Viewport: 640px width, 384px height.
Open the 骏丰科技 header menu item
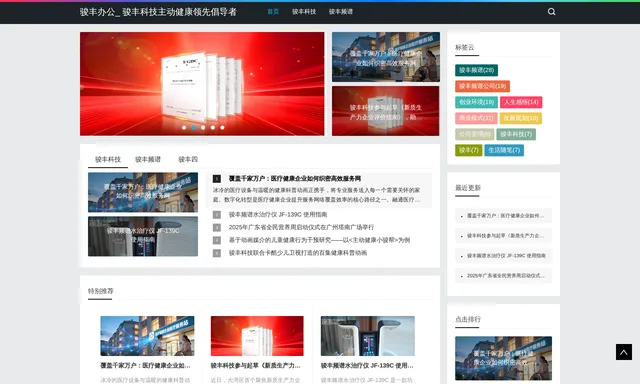304,12
